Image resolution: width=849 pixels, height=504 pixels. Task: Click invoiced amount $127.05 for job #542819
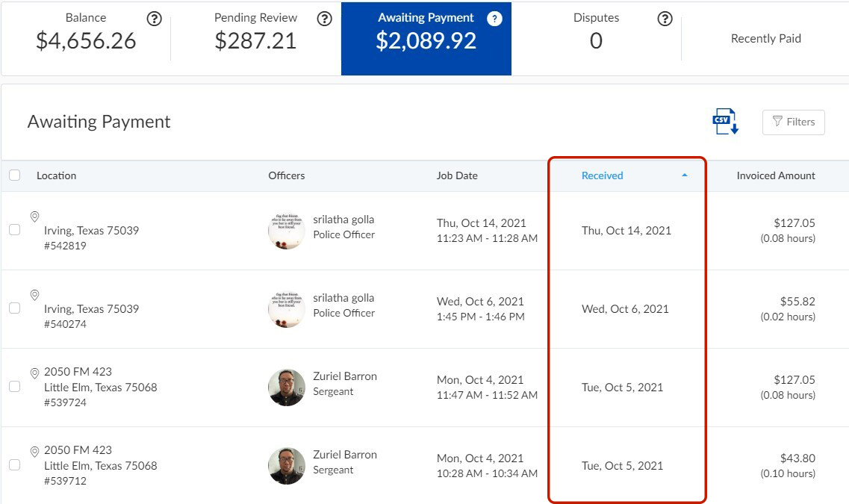tap(794, 223)
